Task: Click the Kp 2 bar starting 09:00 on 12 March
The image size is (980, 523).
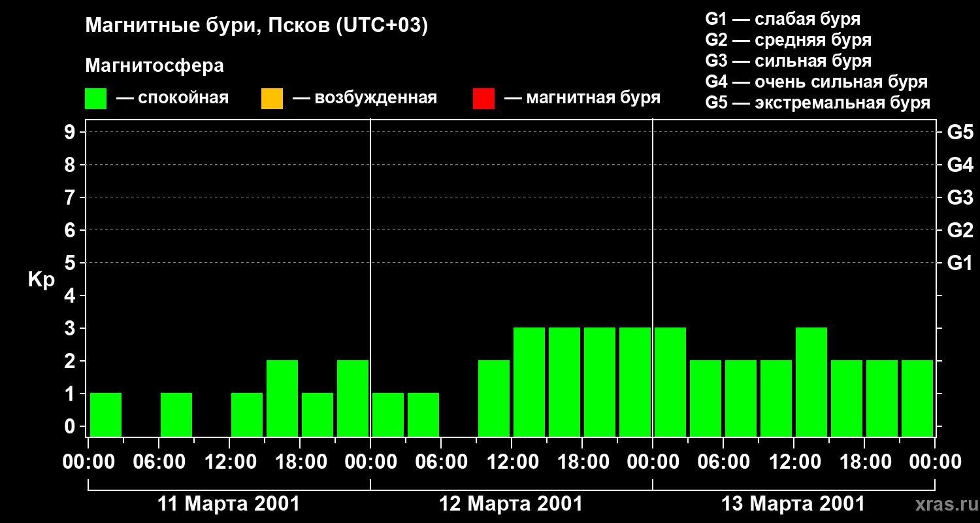Action: 494,398
